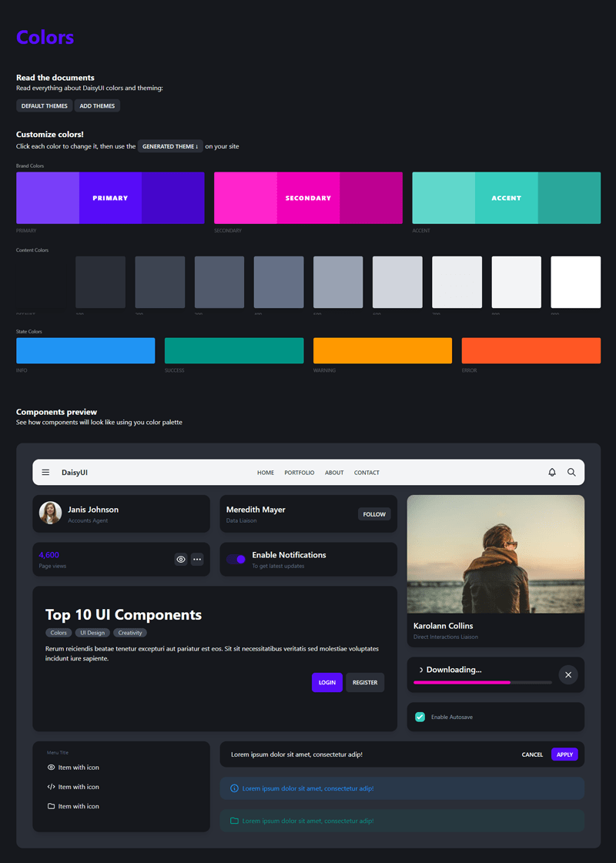The width and height of the screenshot is (616, 863).
Task: Click the notification bell icon
Action: point(552,472)
